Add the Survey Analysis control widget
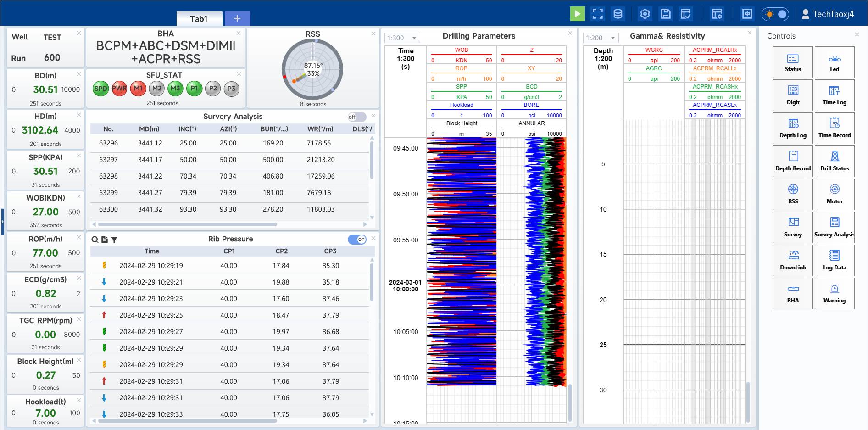868x430 pixels. [x=835, y=227]
